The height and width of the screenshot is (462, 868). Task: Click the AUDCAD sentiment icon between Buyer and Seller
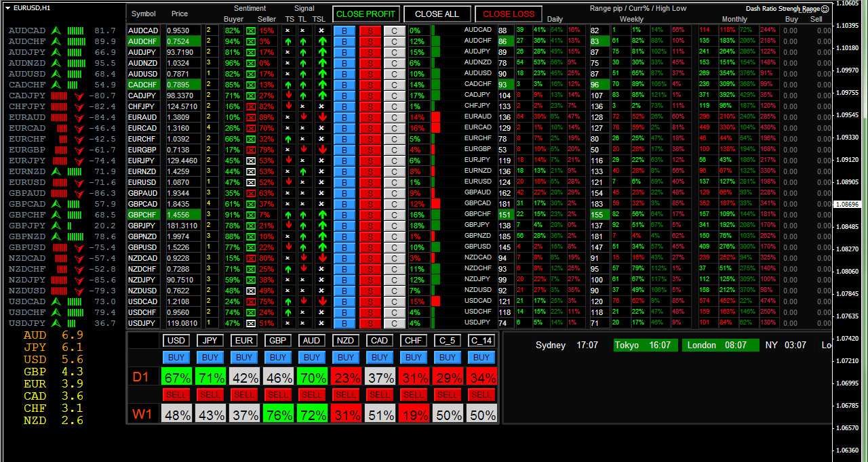click(x=251, y=31)
